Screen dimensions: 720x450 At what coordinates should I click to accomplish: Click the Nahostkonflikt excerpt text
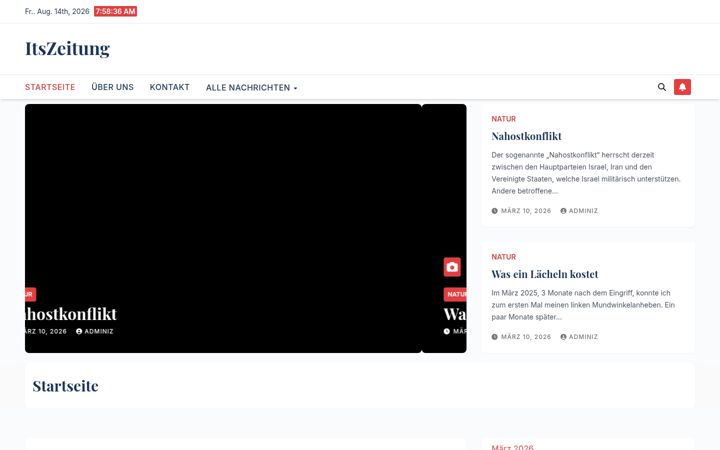tap(586, 173)
